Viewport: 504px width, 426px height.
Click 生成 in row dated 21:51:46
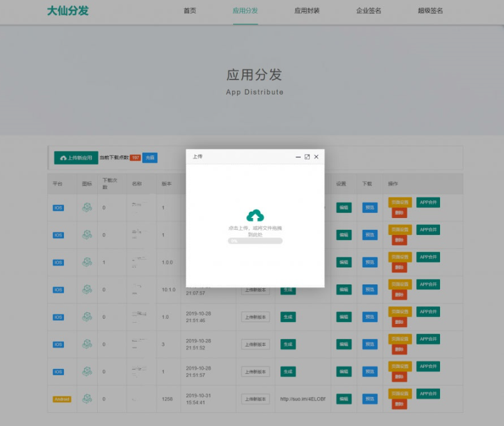point(288,317)
